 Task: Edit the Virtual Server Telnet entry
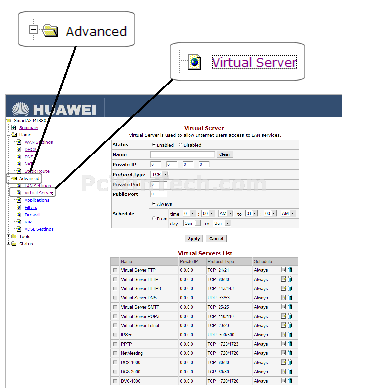tap(283, 325)
